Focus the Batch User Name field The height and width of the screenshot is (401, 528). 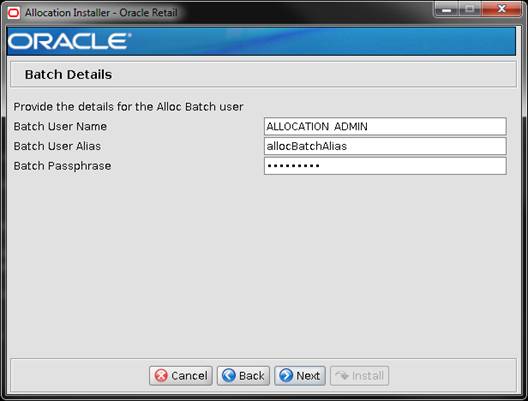385,126
